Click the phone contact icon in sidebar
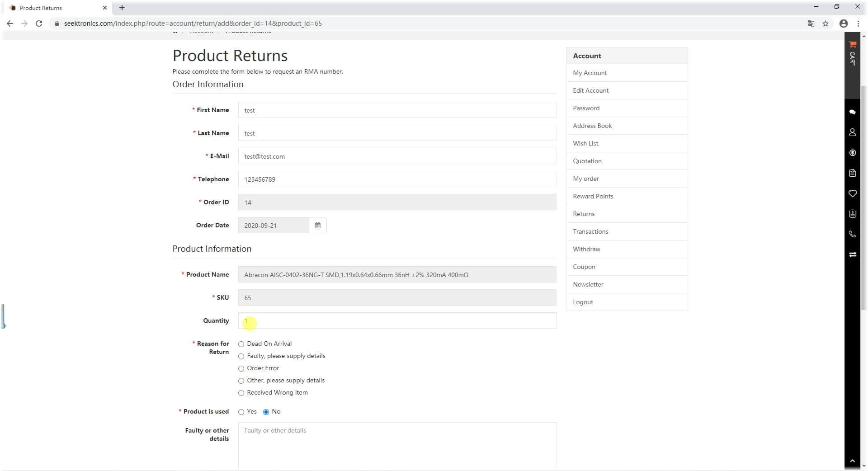868x471 pixels. 852,234
